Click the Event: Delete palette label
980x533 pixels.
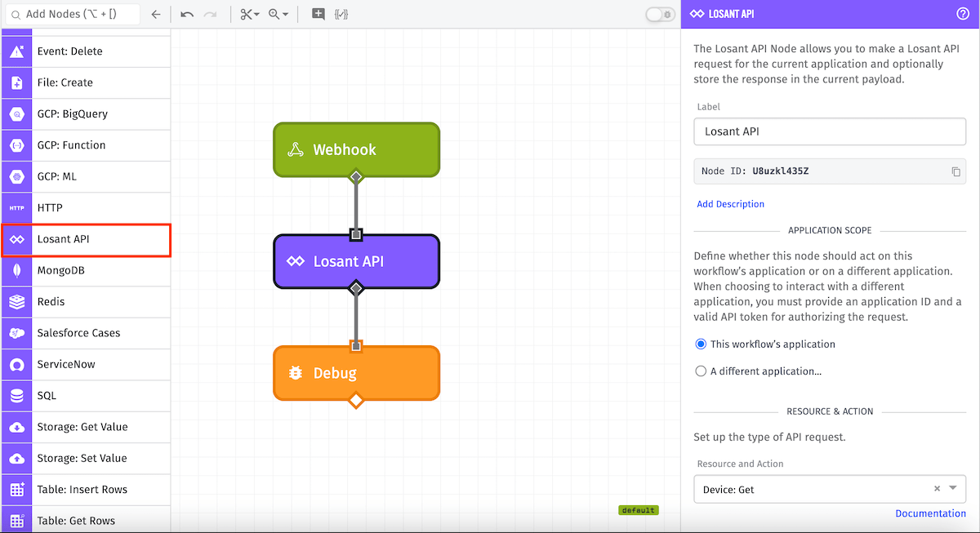pos(69,51)
